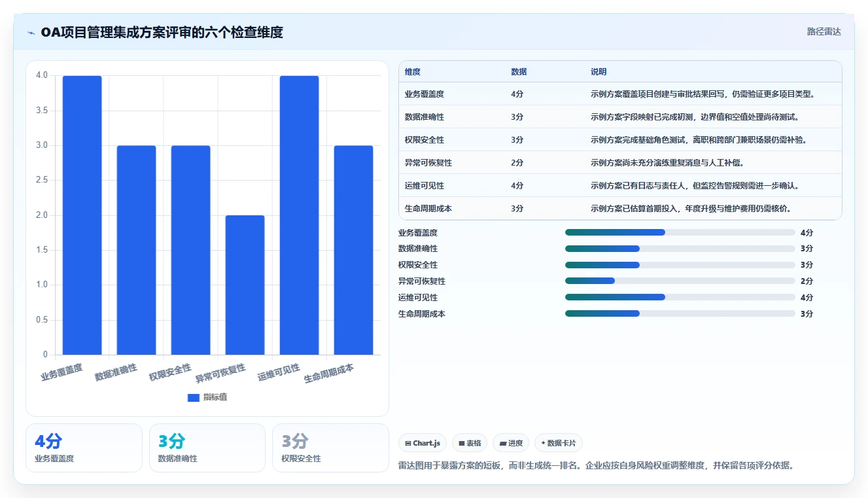The height and width of the screenshot is (498, 868).
Task: Click the 2分 value after 异常可恢复性 progress bar
Action: point(807,281)
